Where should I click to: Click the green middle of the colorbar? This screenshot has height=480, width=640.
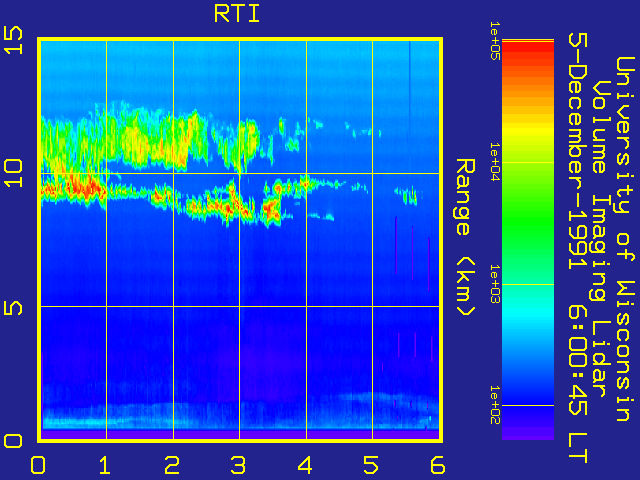coord(528,220)
